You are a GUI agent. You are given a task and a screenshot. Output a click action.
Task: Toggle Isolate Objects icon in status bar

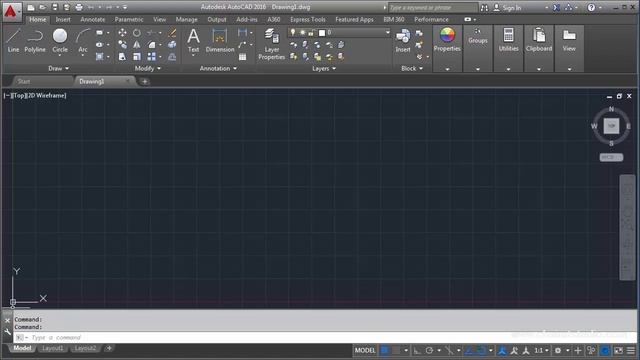(x=591, y=350)
